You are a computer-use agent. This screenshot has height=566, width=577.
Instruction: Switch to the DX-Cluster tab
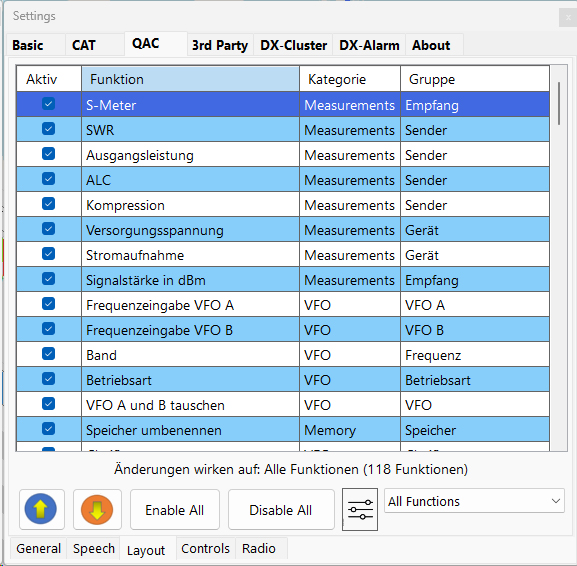pyautogui.click(x=293, y=45)
